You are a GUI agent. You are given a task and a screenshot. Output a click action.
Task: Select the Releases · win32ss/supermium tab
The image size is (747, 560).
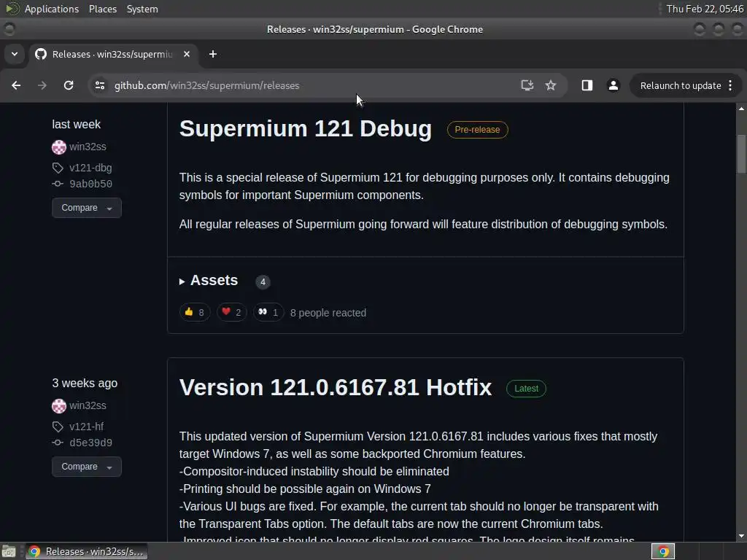[x=113, y=54]
